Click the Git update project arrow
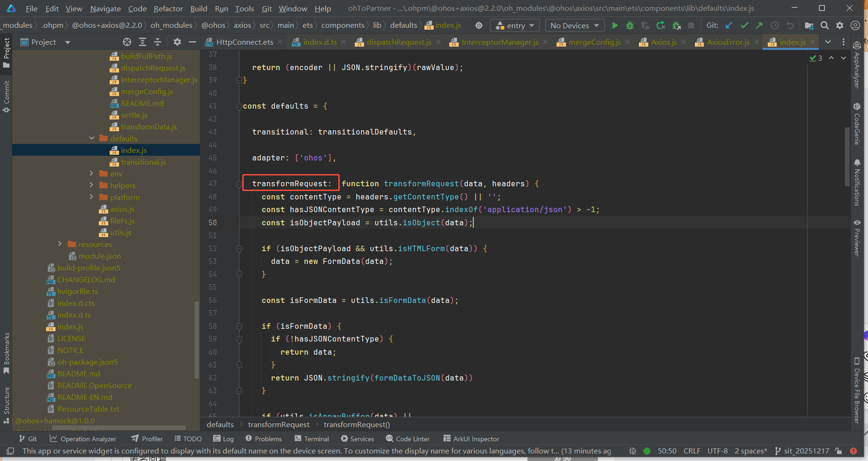This screenshot has width=868, height=461. click(x=729, y=25)
